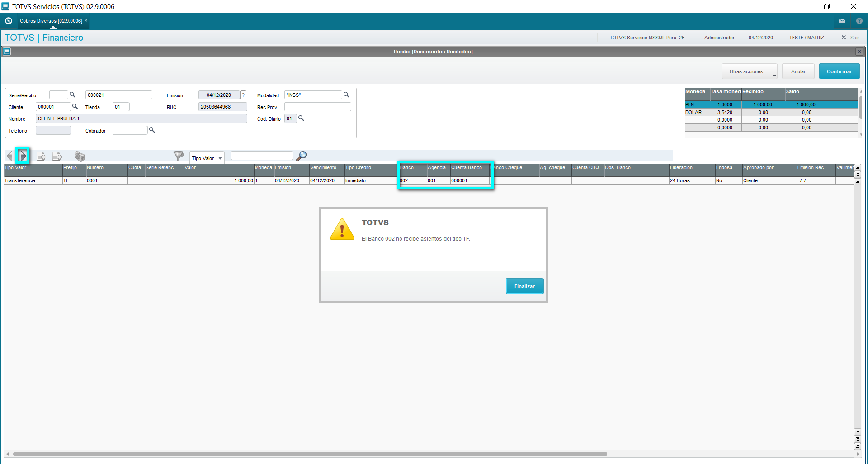Click the funnel filter icon
Viewport: 868px width, 464px height.
point(179,156)
